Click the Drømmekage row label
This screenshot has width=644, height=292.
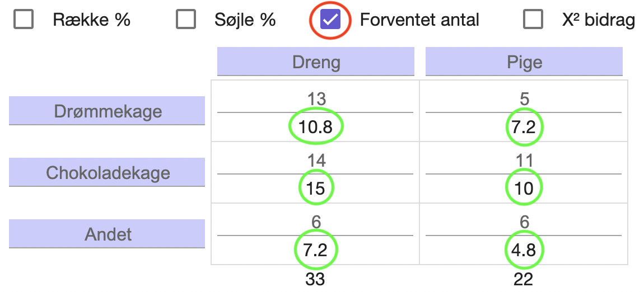coord(107,111)
